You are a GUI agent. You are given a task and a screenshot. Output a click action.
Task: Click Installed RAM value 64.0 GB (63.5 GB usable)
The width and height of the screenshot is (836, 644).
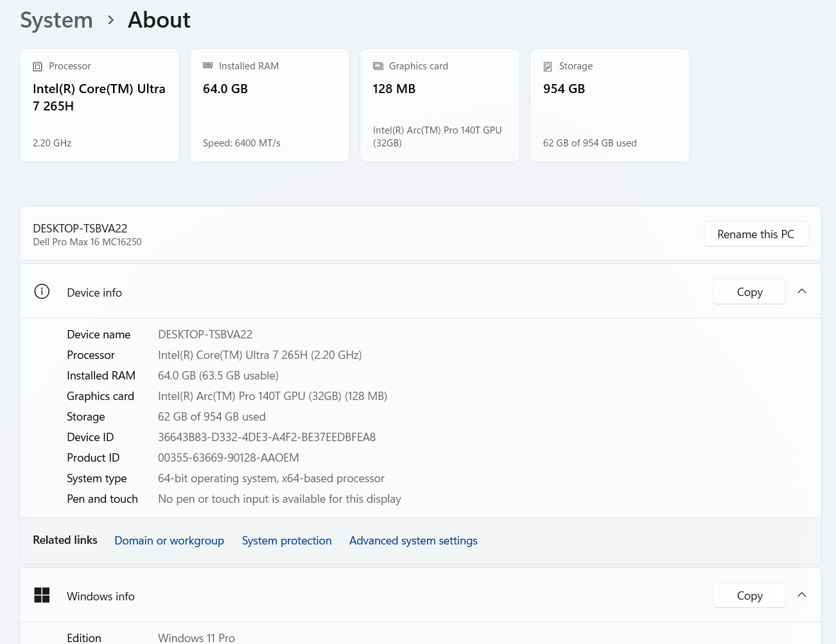(218, 376)
